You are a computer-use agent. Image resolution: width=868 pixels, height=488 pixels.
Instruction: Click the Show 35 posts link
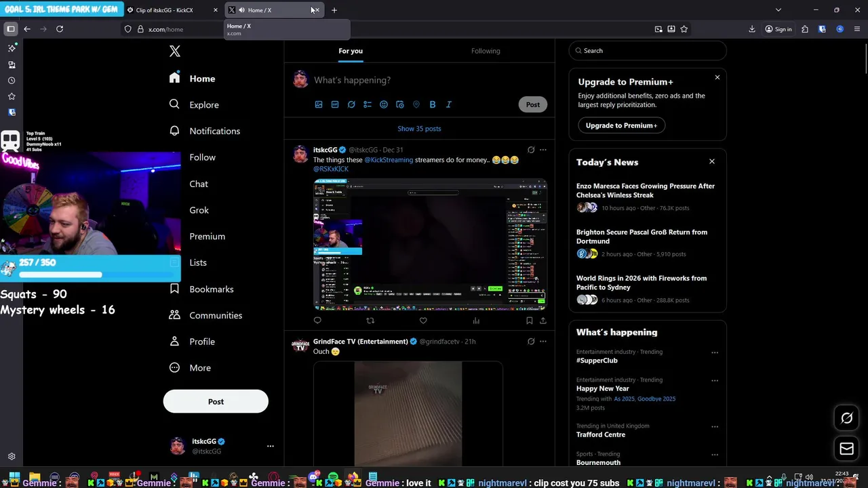[419, 129]
